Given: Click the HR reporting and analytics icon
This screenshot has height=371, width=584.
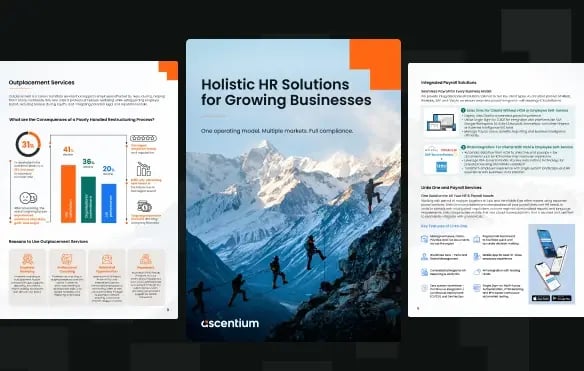Looking at the screenshot, I should click(x=424, y=272).
